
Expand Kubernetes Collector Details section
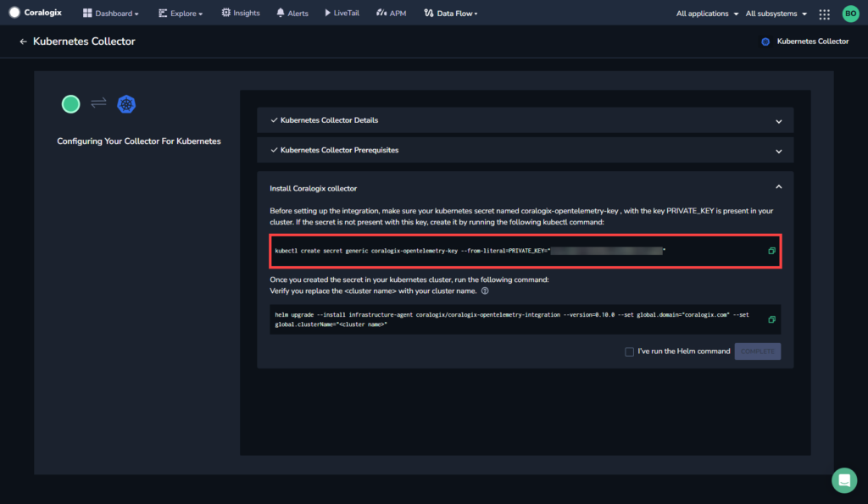tap(525, 120)
